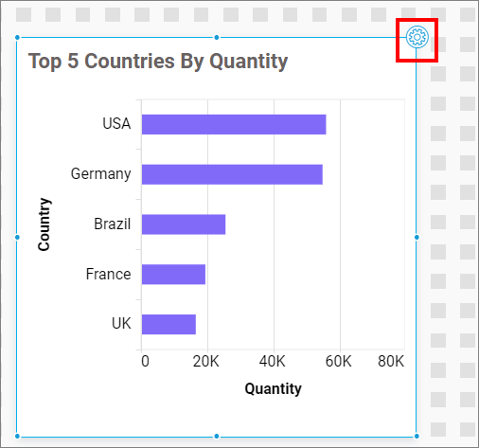Click the 40K axis label

[x=273, y=361]
